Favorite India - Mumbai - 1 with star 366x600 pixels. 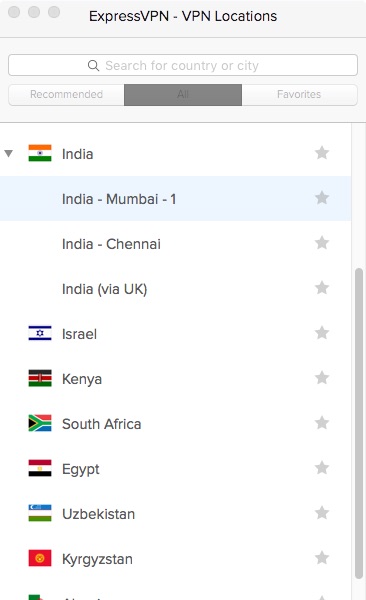point(322,198)
